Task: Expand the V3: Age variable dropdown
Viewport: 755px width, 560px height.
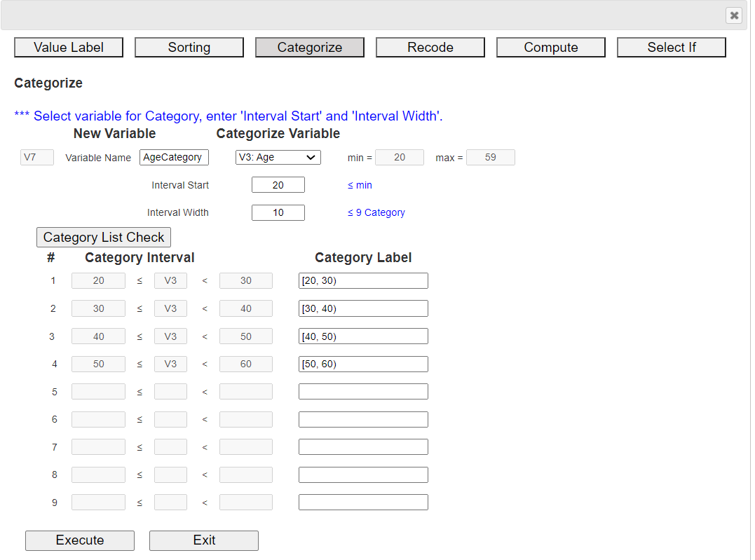Action: 278,158
